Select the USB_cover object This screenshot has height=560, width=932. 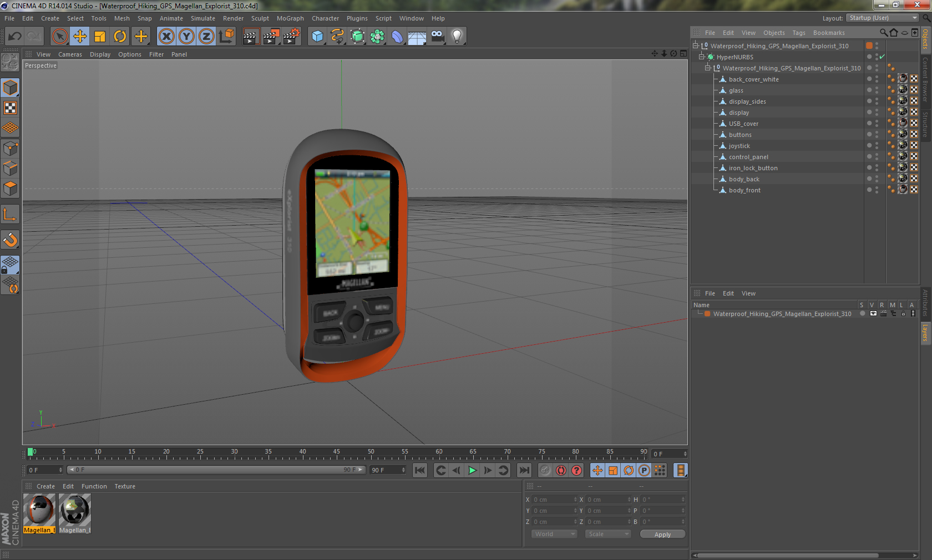point(743,124)
